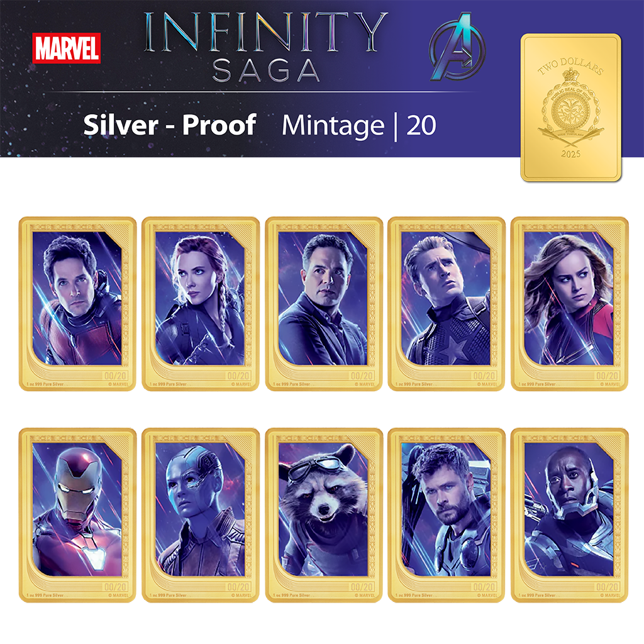Image resolution: width=644 pixels, height=644 pixels.
Task: Select the blonde woman in red suit card
Action: tap(569, 304)
